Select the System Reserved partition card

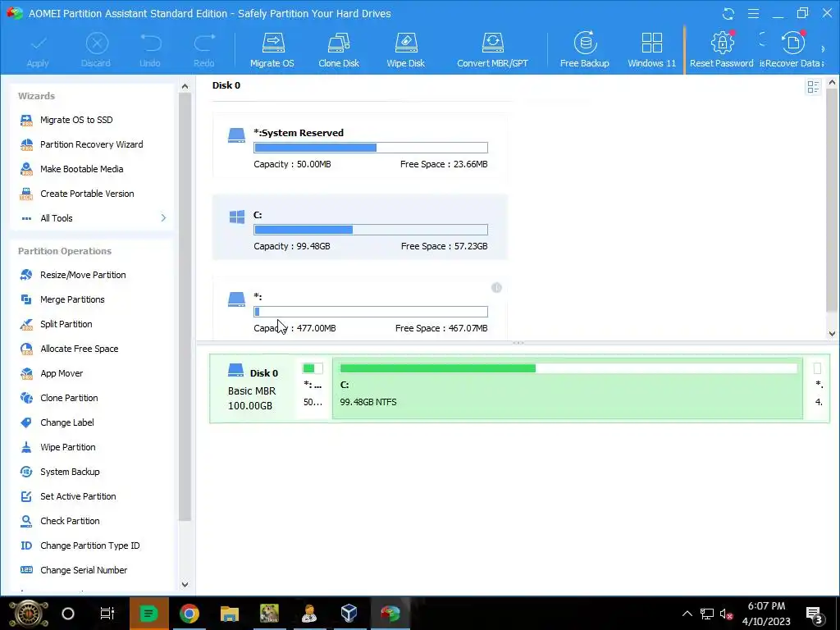pyautogui.click(x=359, y=146)
